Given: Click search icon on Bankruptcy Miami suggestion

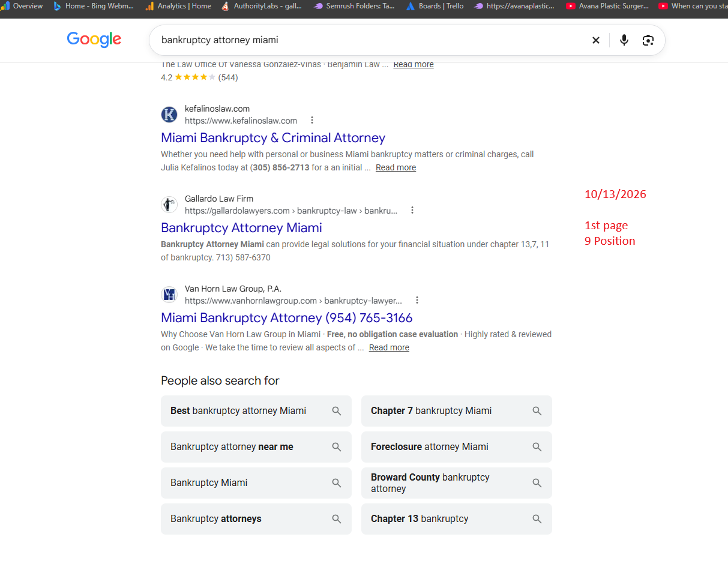Looking at the screenshot, I should click(337, 483).
